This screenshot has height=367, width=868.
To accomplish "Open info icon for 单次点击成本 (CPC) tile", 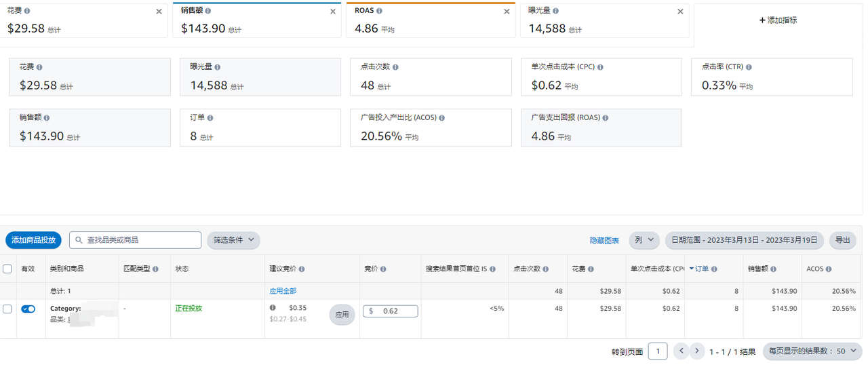I will click(x=600, y=67).
